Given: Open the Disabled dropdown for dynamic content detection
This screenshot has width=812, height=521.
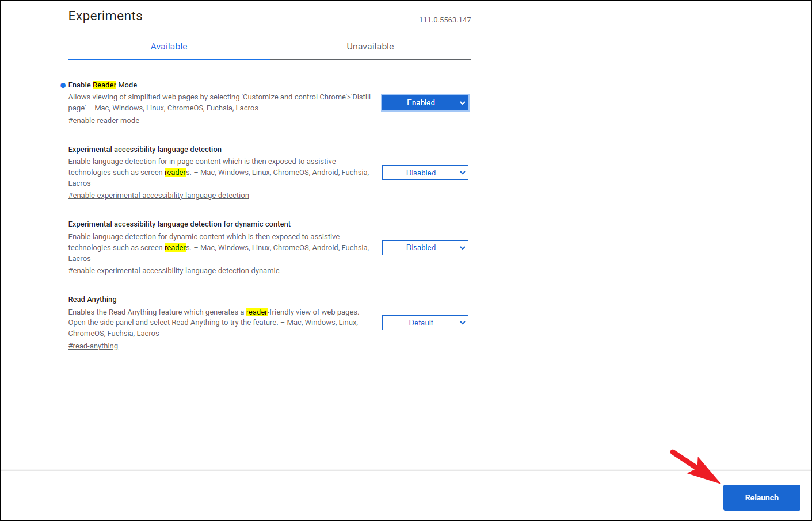Looking at the screenshot, I should pos(425,247).
